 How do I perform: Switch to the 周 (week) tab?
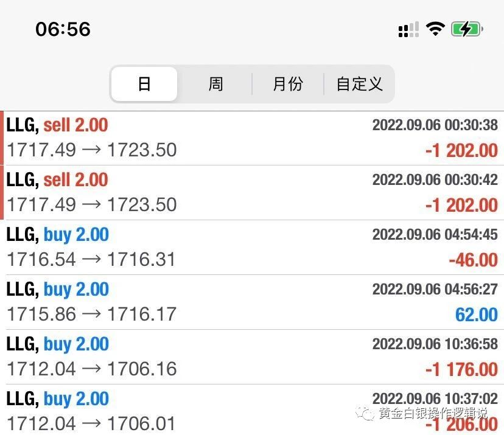click(215, 84)
